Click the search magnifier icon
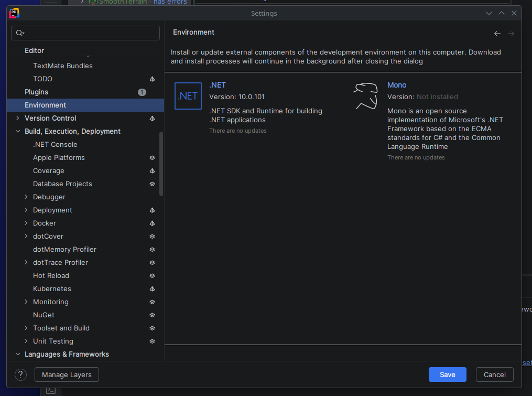The width and height of the screenshot is (532, 396). pos(20,33)
